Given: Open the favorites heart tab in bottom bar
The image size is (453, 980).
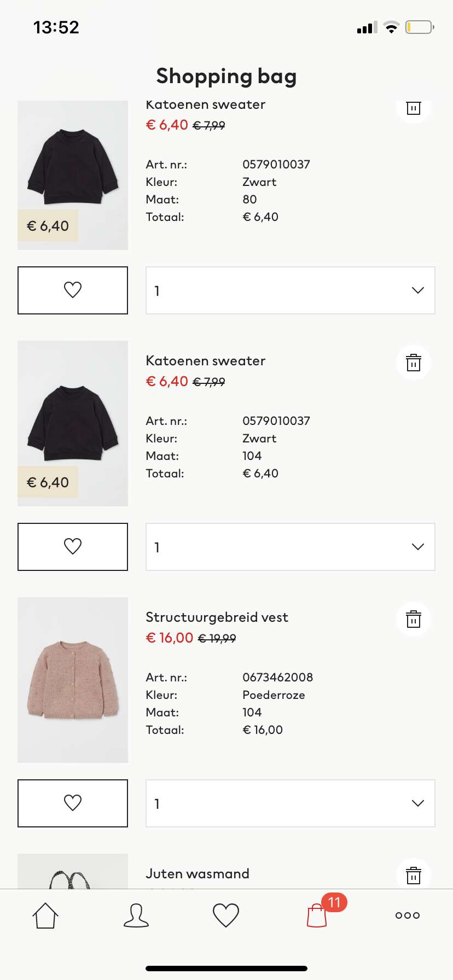Looking at the screenshot, I should (226, 915).
